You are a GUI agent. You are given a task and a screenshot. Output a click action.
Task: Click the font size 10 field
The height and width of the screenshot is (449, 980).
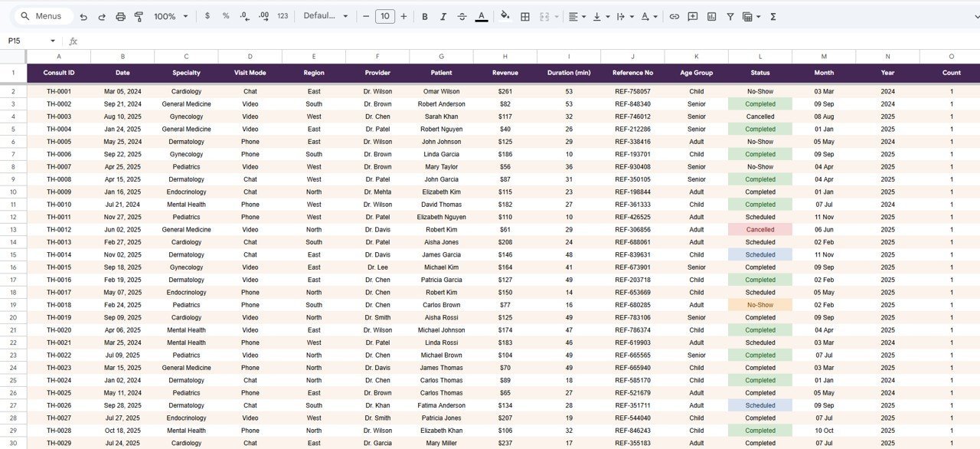coord(385,16)
